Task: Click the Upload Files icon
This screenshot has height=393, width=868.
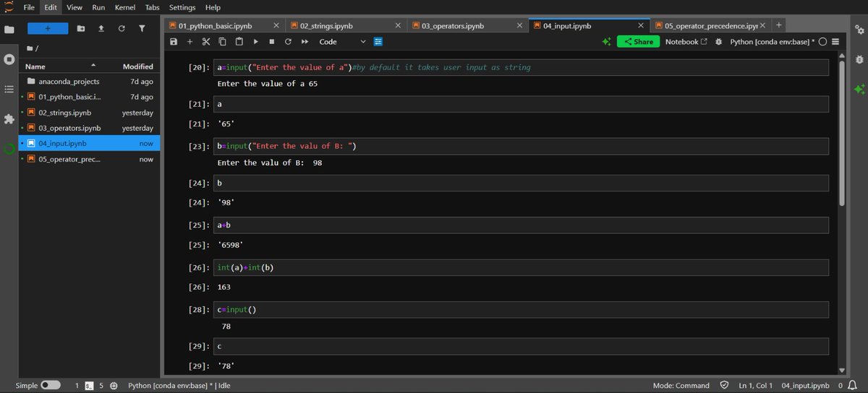Action: coord(101,28)
